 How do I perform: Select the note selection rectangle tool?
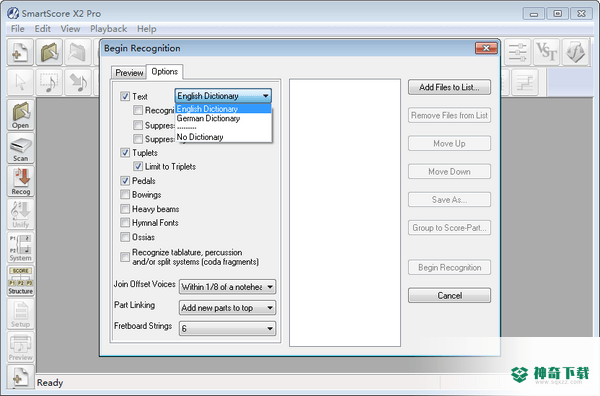49,82
